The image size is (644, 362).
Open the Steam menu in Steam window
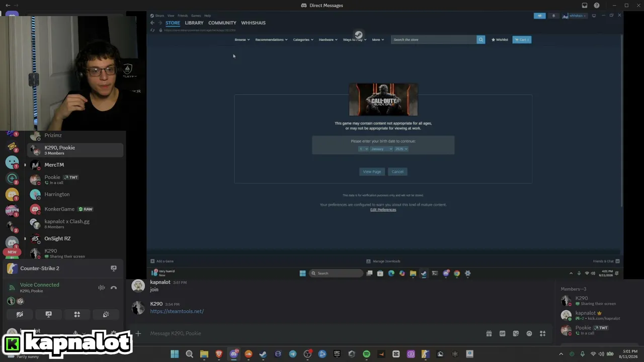159,16
